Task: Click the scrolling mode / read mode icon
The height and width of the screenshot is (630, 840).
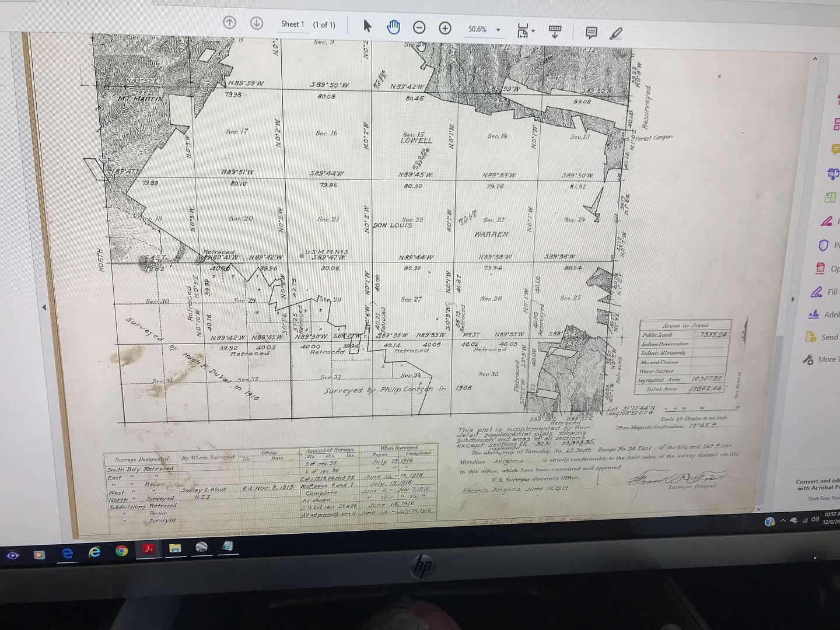Action: tap(555, 32)
